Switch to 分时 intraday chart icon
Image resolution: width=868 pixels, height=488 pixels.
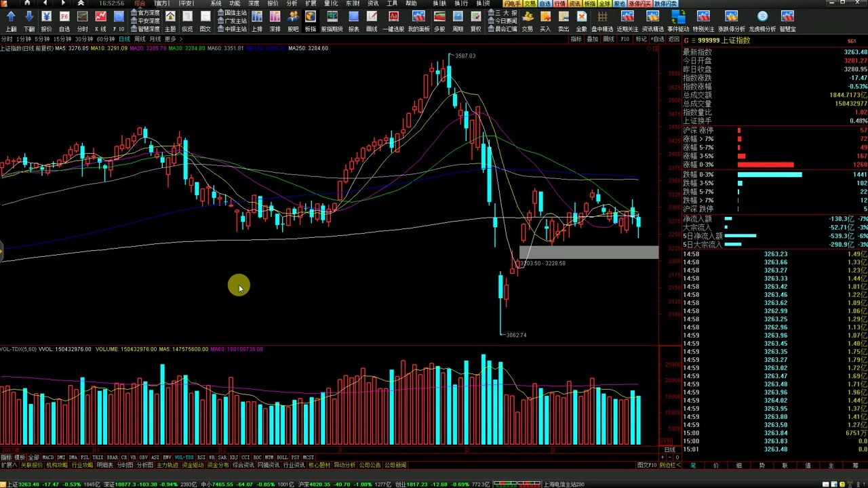[x=83, y=16]
